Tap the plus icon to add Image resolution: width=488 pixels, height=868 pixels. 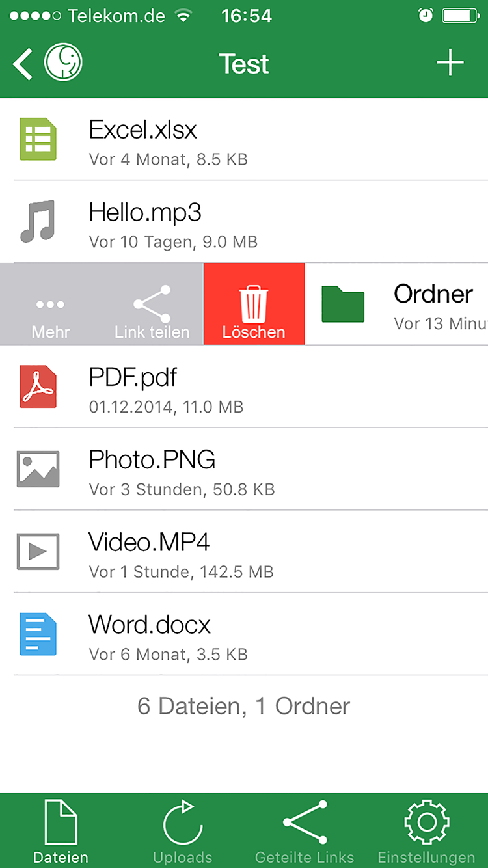tap(450, 64)
